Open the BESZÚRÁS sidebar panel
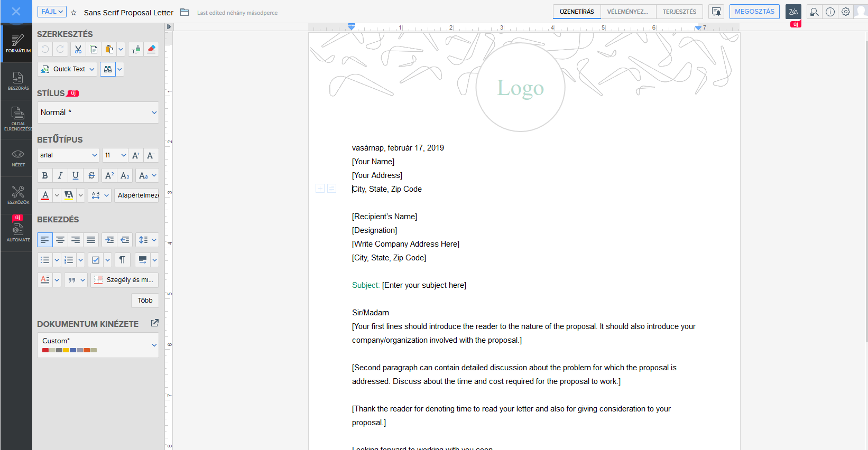868x450 pixels. tap(18, 81)
